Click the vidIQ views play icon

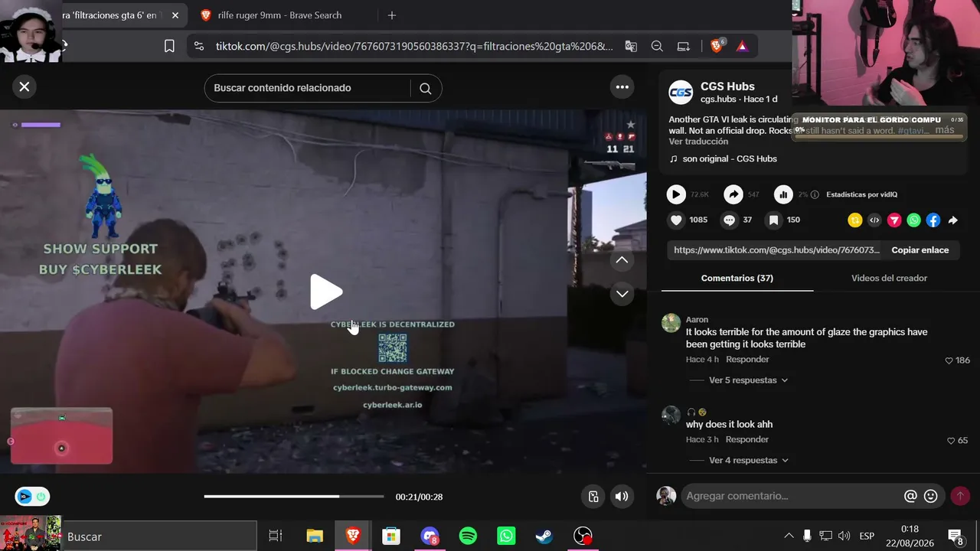[x=676, y=194]
